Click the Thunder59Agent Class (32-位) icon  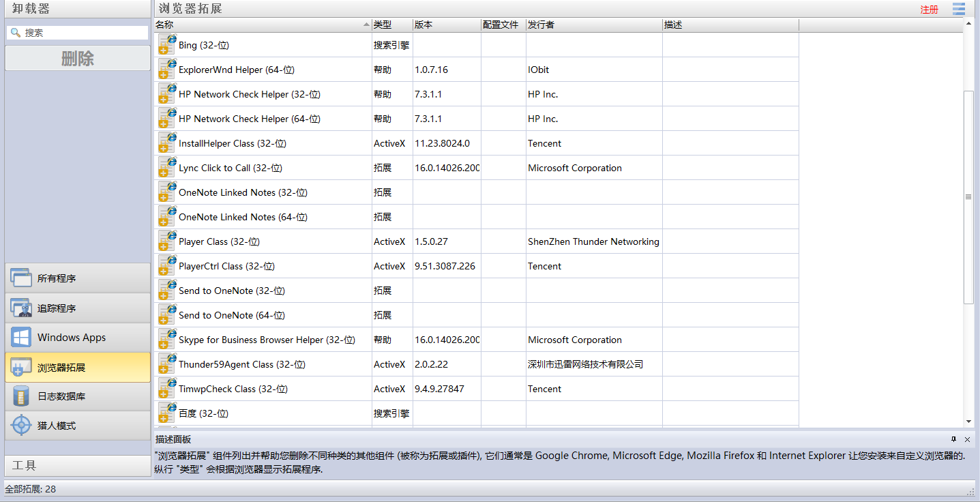coord(167,364)
